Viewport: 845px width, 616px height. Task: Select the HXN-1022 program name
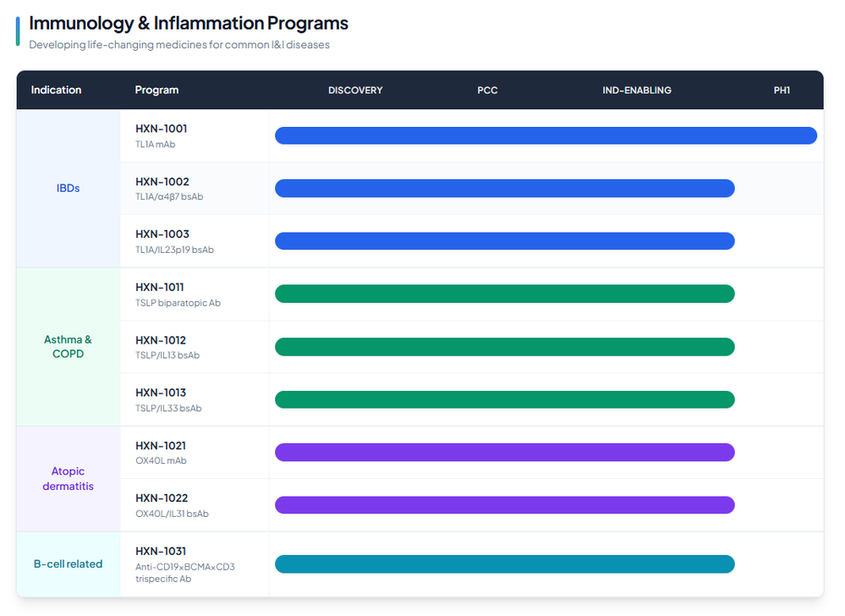[x=162, y=498]
